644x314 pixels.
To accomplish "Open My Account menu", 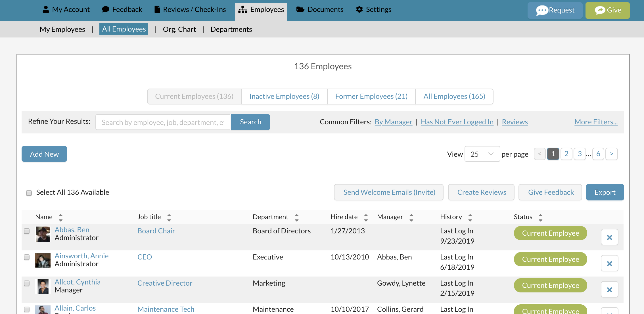I will [x=66, y=10].
